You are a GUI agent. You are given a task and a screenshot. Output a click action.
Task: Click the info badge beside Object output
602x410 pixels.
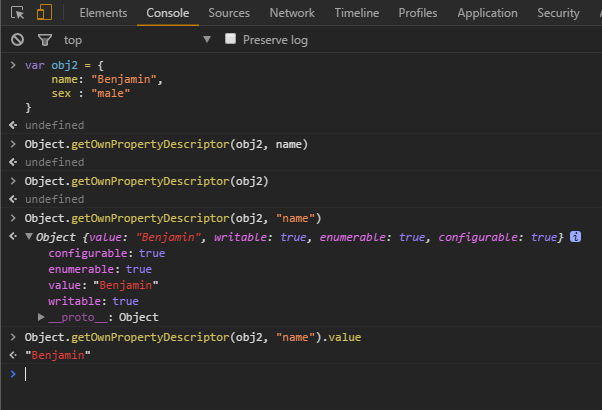pos(576,237)
